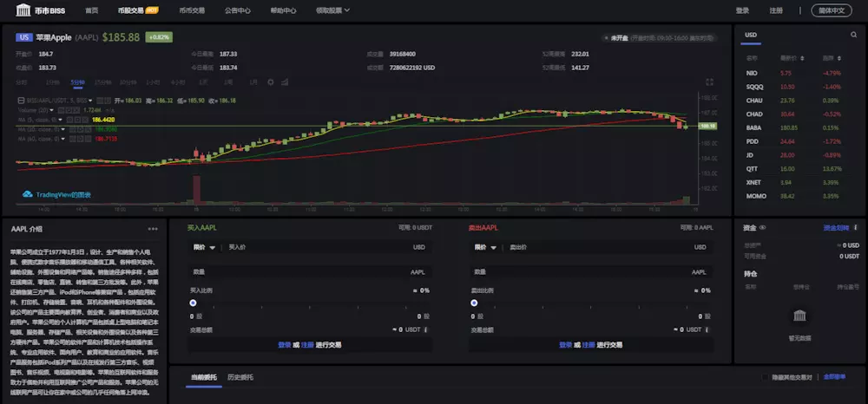Go to the 首页 nav item
Viewport: 868px width, 404px height.
[x=92, y=10]
